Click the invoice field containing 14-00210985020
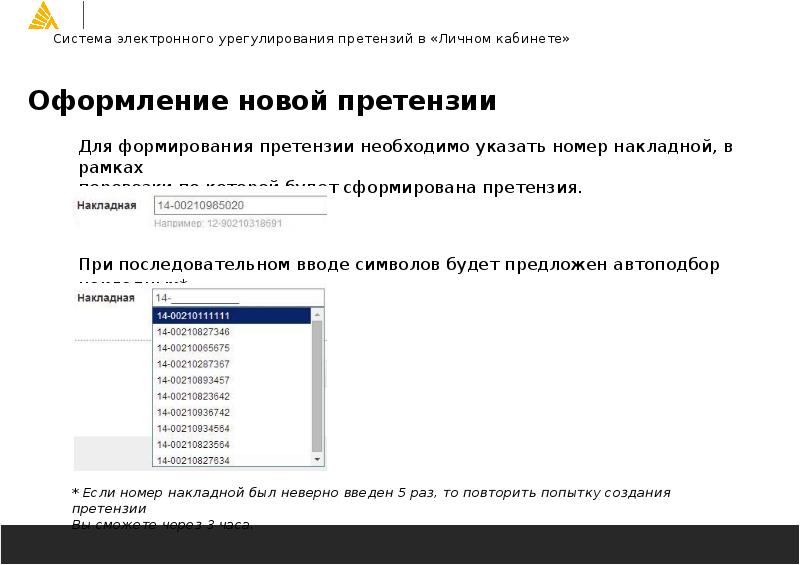 click(240, 205)
